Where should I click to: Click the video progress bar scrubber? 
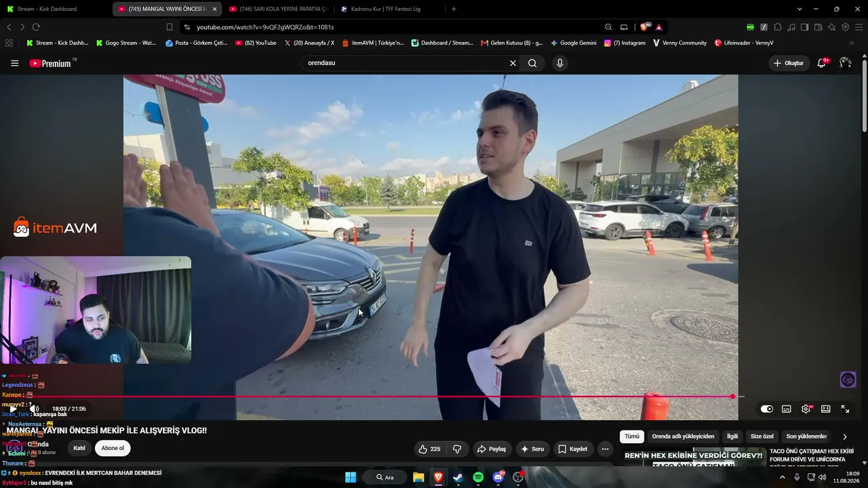tap(733, 396)
